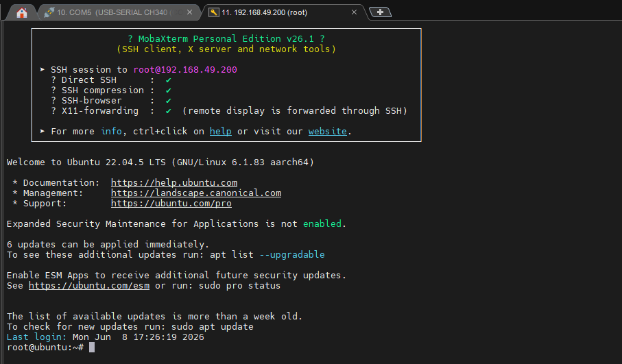Click the highlighted info word in banner
This screenshot has width=622, height=364.
111,131
